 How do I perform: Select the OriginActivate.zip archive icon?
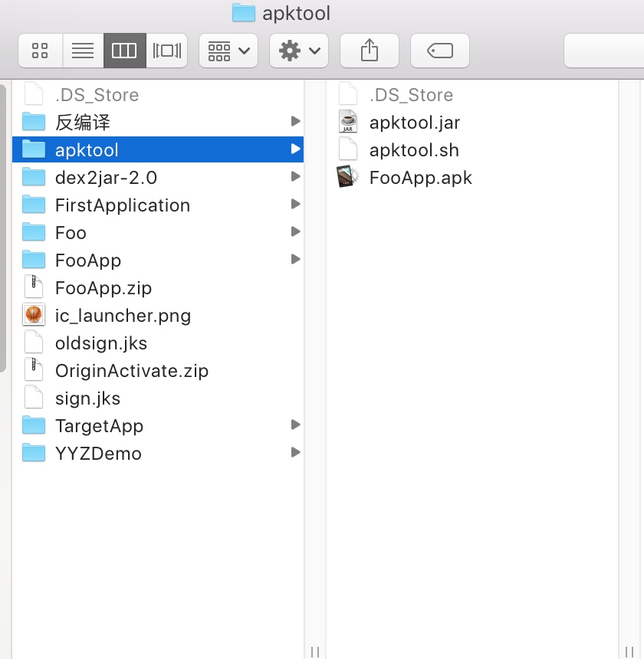click(x=34, y=370)
